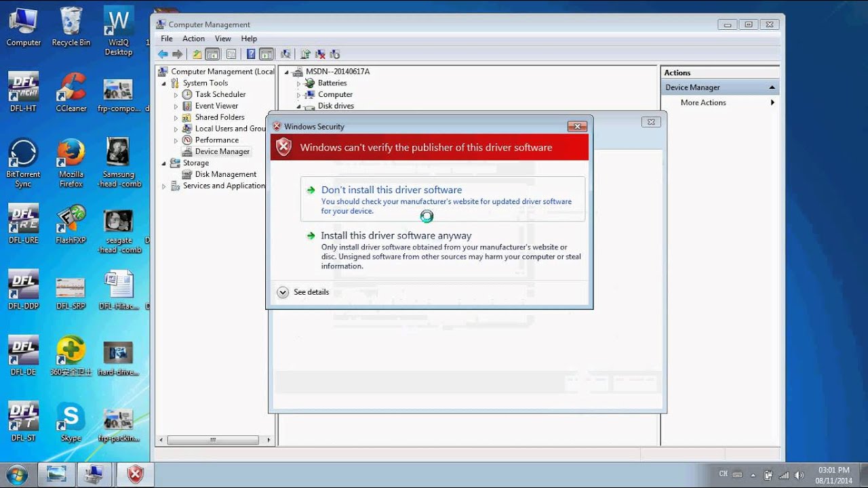Open the DFL-URE desktop shortcut

(x=23, y=224)
